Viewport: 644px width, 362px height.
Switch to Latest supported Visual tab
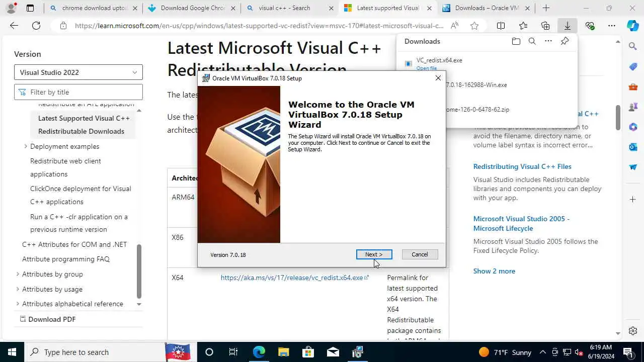coord(388,8)
